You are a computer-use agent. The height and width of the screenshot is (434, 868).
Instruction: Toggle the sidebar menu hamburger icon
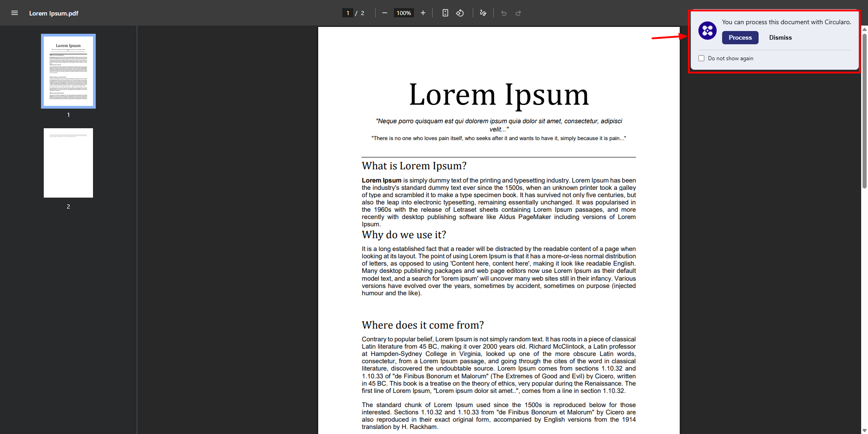pyautogui.click(x=15, y=13)
